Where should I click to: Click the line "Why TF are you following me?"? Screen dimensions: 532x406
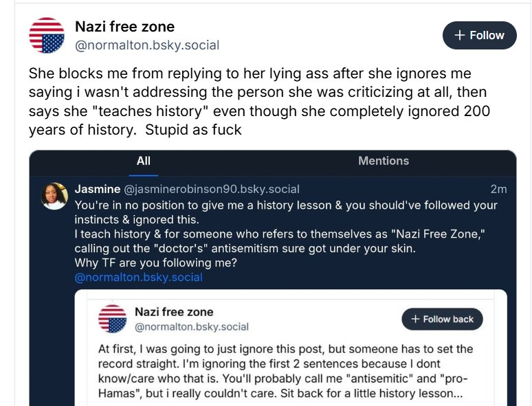(x=156, y=263)
